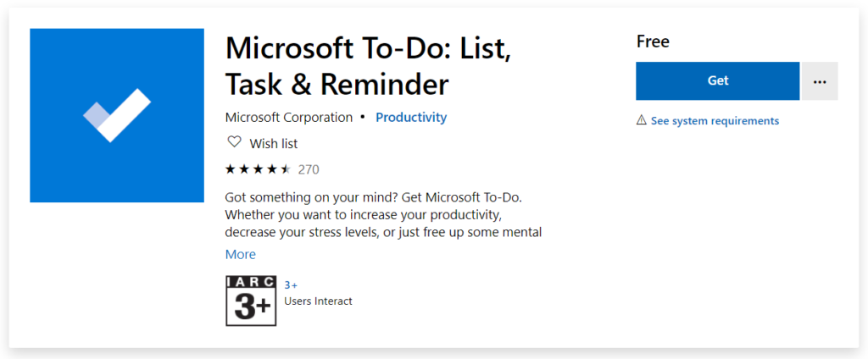Viewport: 868px width, 359px height.
Task: Open the 270 ratings count
Action: [x=309, y=169]
